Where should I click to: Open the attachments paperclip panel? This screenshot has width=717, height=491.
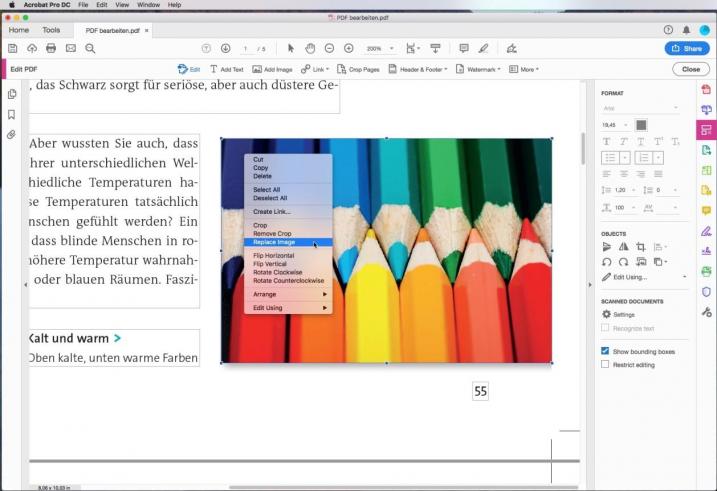click(x=12, y=134)
